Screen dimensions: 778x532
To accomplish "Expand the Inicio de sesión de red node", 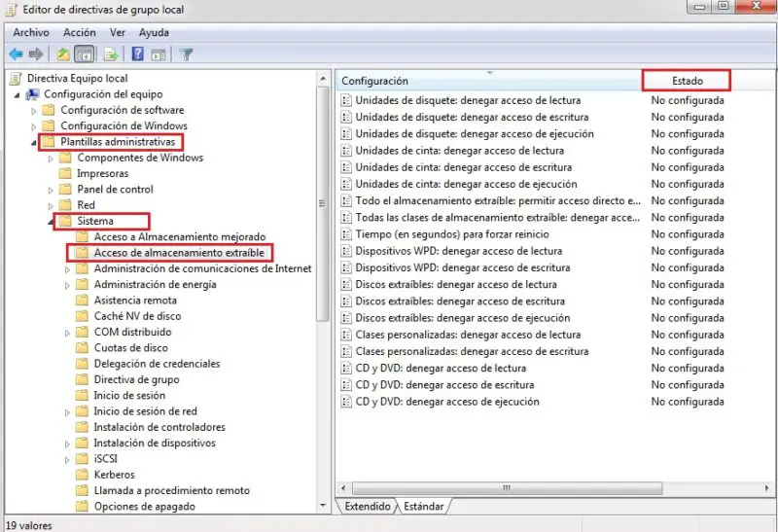I will click(x=67, y=412).
